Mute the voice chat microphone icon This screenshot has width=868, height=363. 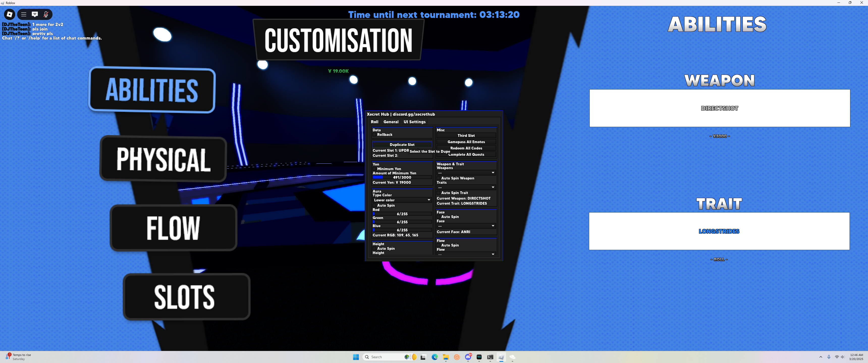[x=46, y=14]
